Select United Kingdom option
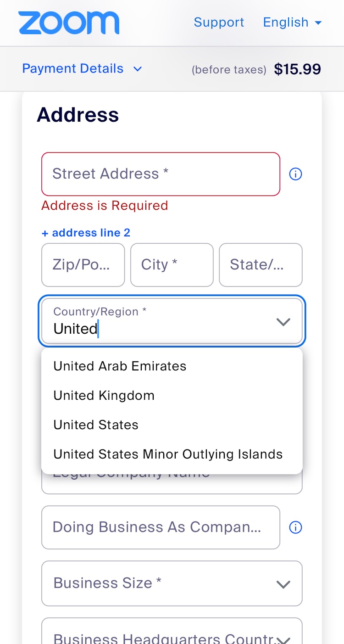The image size is (344, 644). point(104,395)
